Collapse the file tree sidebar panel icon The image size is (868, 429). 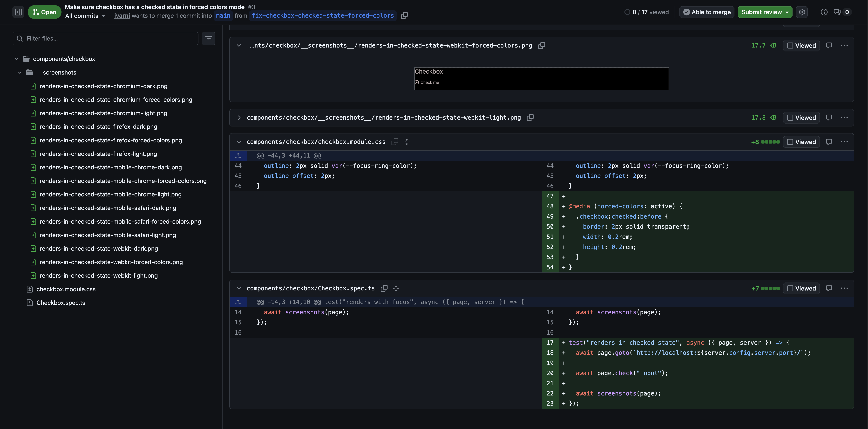18,12
